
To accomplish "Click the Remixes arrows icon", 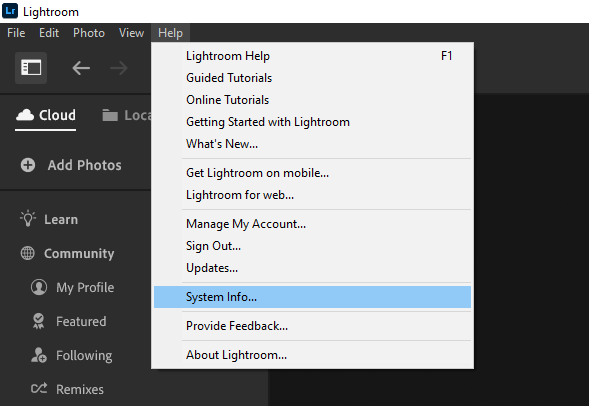I will tap(39, 388).
